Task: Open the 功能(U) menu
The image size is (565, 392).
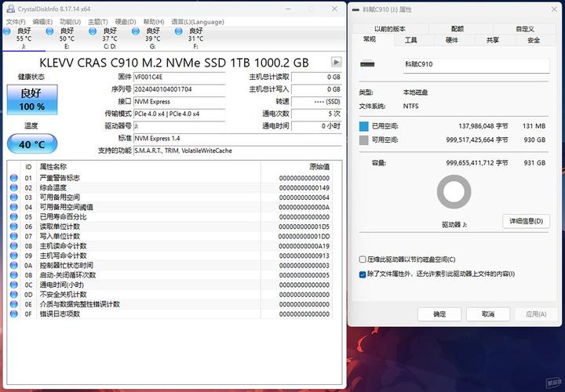Action: point(71,22)
